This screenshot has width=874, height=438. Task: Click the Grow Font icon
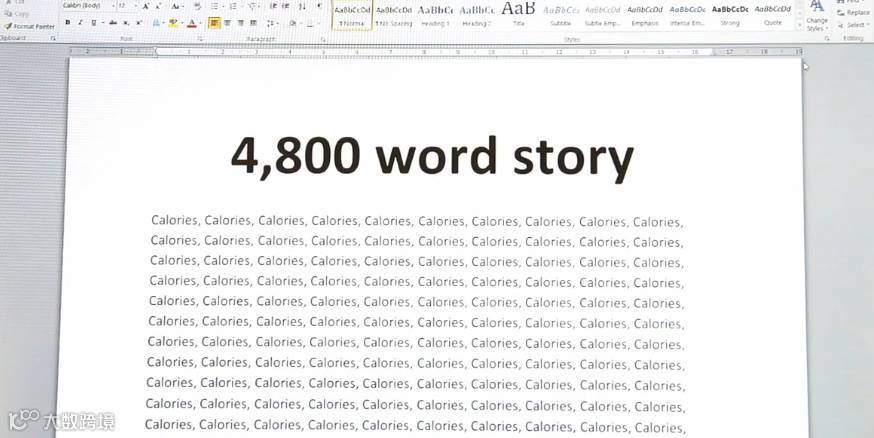pos(145,6)
